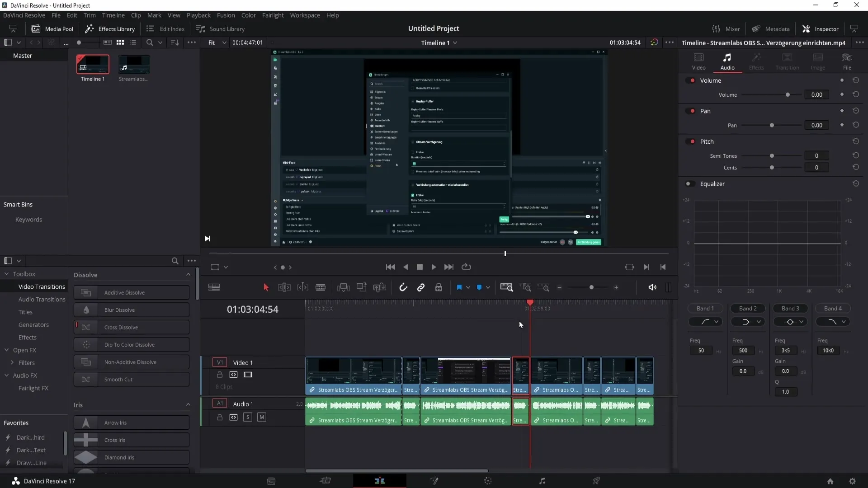This screenshot has width=868, height=488.
Task: Click the Razor/Cut tool icon in toolbar
Action: (321, 288)
